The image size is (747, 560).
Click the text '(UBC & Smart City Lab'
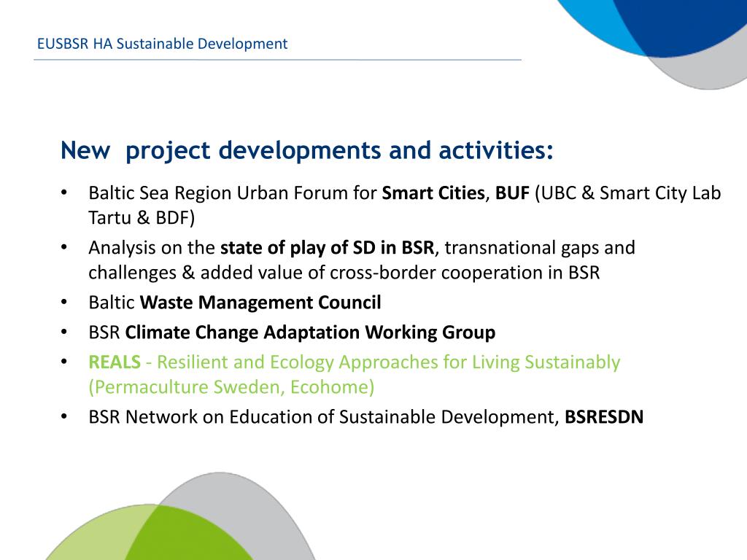click(x=628, y=193)
